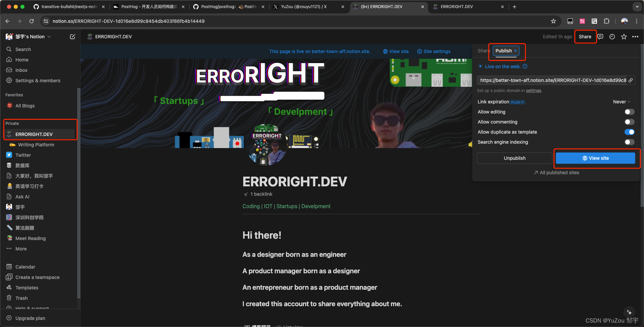Viewport: 644px width, 327px height.
Task: Switch to the YuZou X browser tab
Action: (x=308, y=7)
